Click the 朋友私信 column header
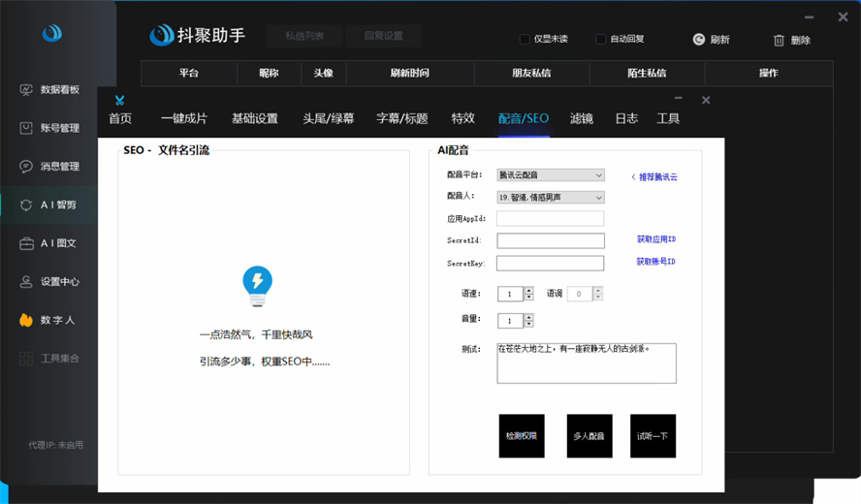Screen dimensions: 861x504 click(531, 73)
